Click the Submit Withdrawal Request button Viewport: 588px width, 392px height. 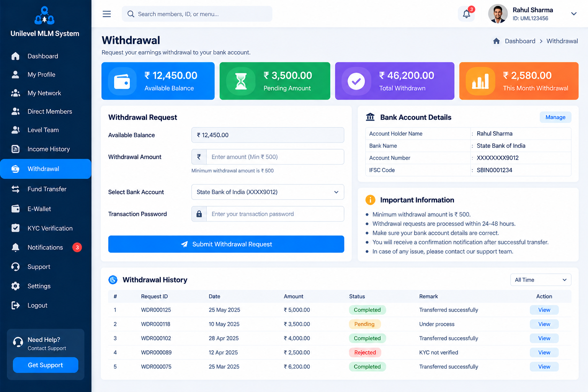(x=226, y=244)
